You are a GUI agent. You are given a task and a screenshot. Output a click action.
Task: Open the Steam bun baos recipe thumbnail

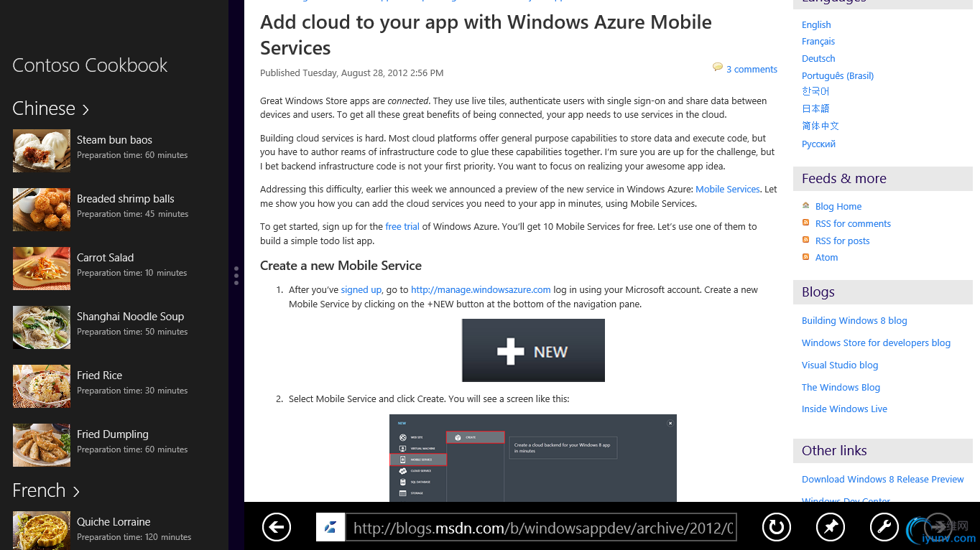point(42,151)
